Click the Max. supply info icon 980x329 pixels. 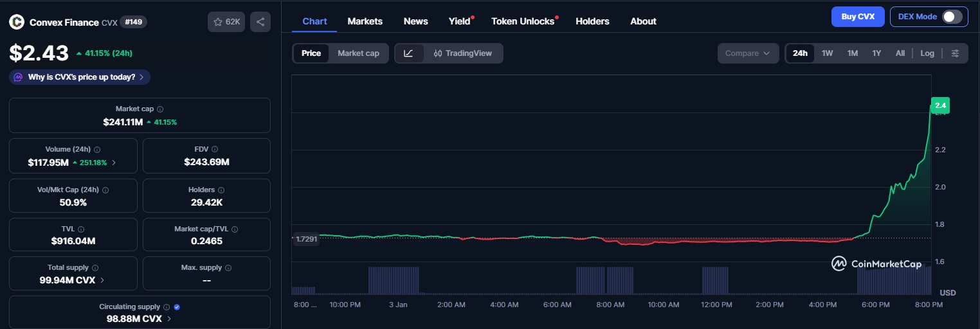pyautogui.click(x=228, y=267)
